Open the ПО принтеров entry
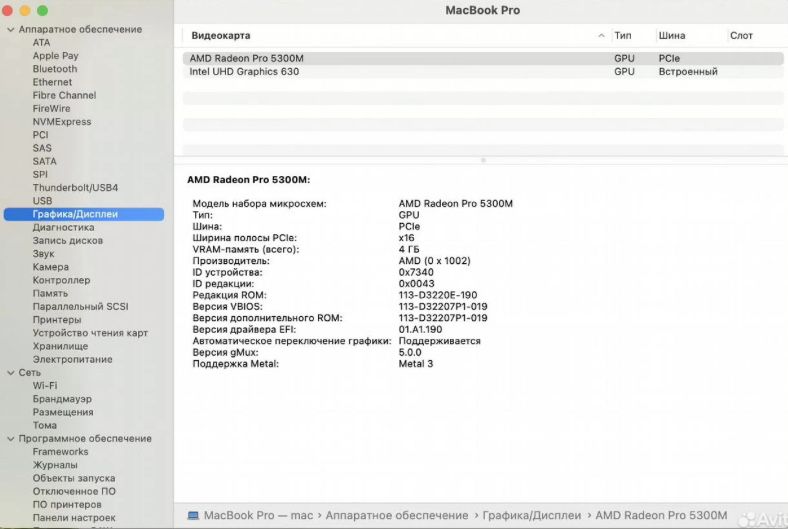 pos(67,504)
